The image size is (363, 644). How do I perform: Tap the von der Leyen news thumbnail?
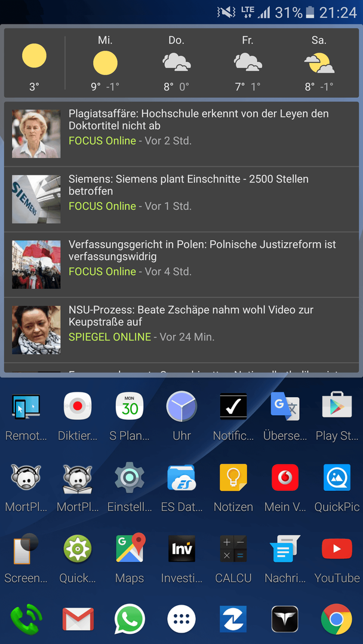(36, 134)
